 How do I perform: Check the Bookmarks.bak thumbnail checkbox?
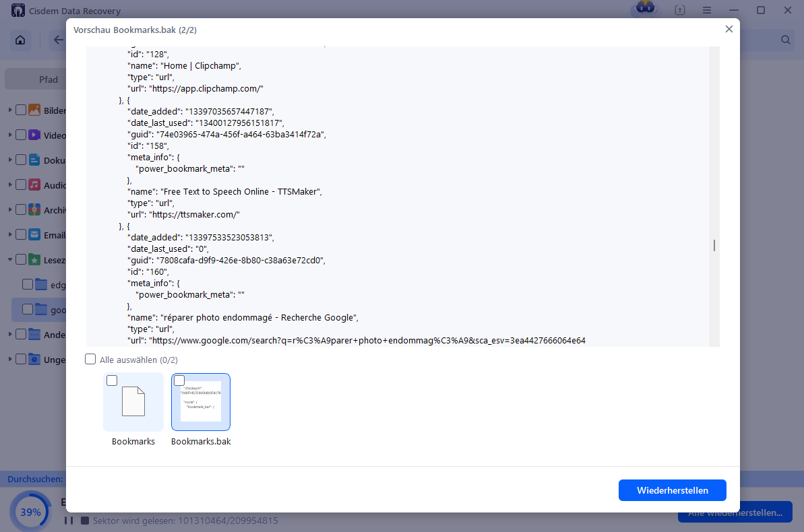(x=179, y=380)
